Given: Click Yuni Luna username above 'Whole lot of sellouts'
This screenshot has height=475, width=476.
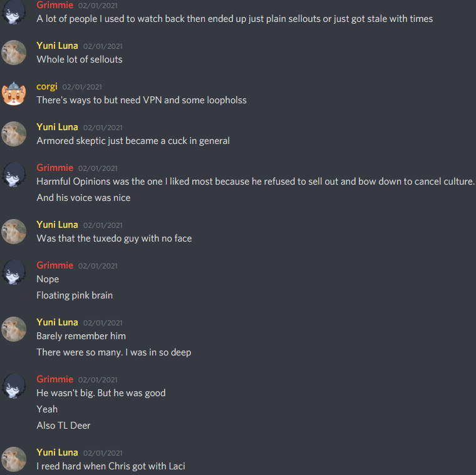Looking at the screenshot, I should (x=57, y=46).
